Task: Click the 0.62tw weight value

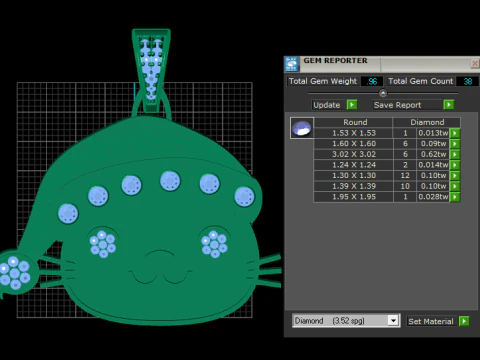Action: pos(433,154)
